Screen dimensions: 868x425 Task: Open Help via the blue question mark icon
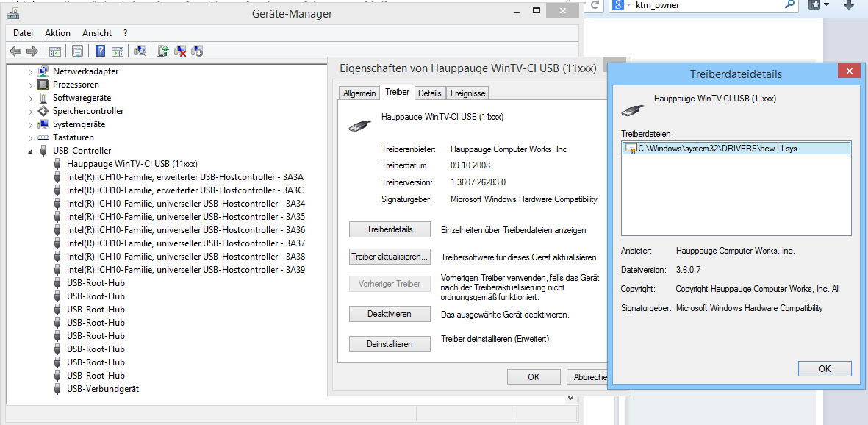pyautogui.click(x=100, y=51)
